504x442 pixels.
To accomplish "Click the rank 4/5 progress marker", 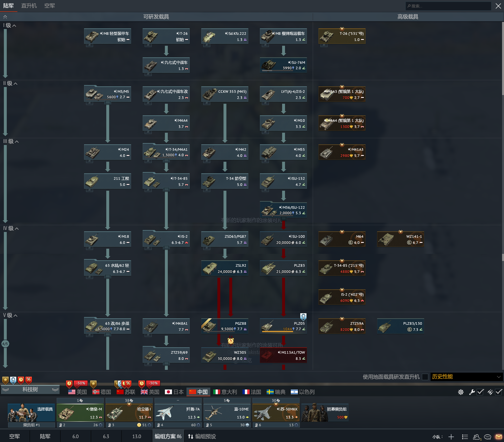I will (x=5, y=344).
